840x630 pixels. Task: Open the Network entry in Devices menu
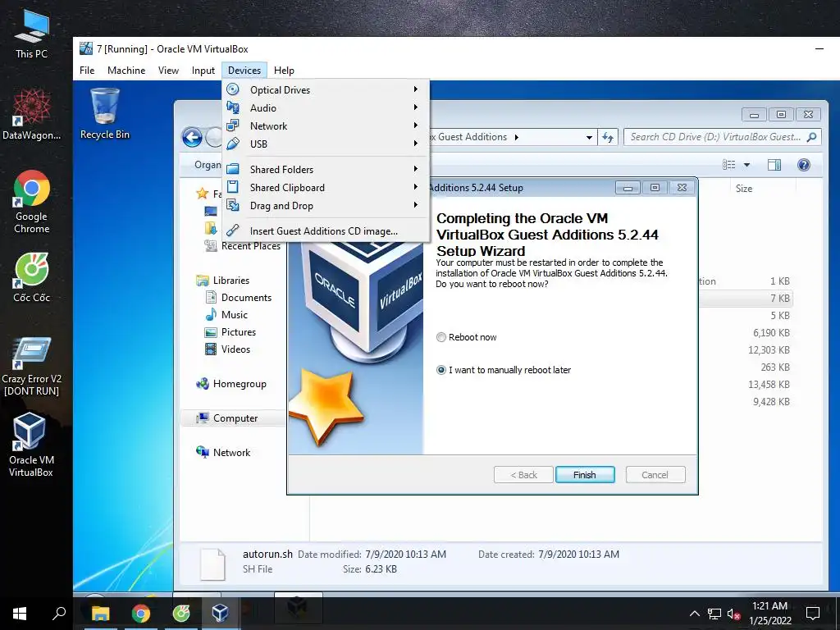pos(325,126)
